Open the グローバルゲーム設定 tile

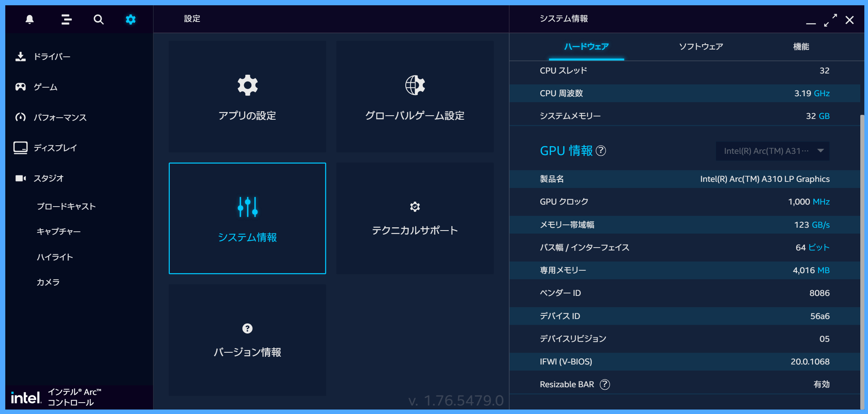[415, 97]
